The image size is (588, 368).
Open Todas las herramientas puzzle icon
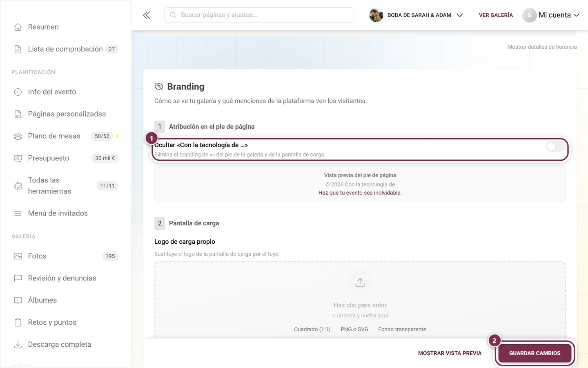click(x=18, y=186)
